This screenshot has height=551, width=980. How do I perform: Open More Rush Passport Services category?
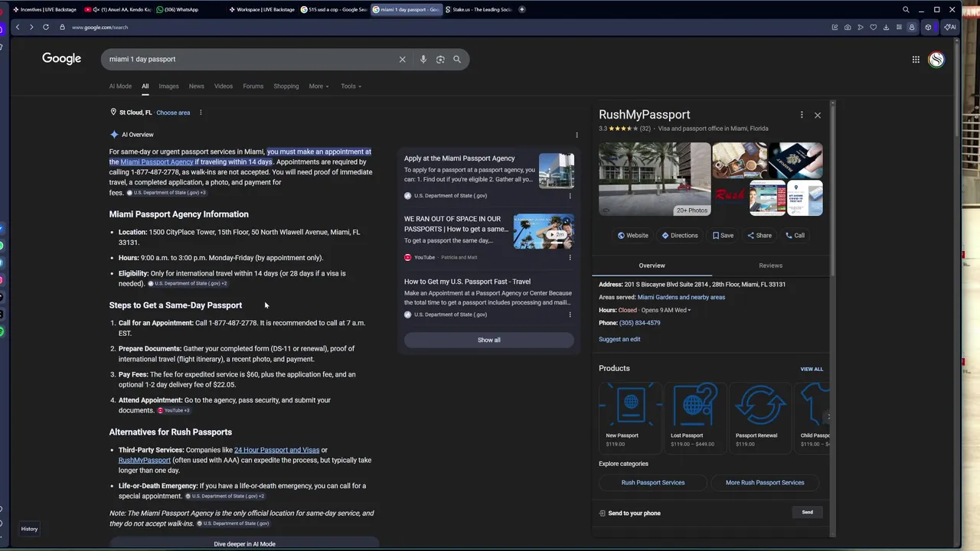[765, 483]
